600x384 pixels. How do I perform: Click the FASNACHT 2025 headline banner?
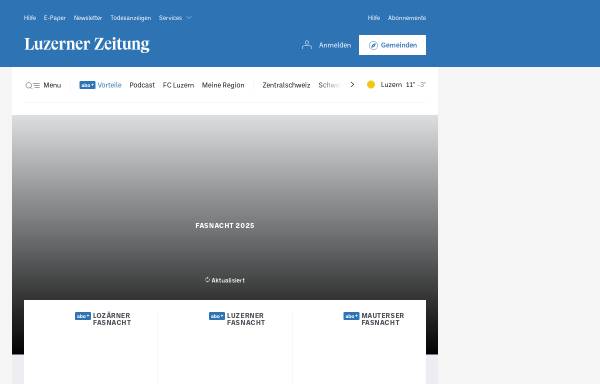(225, 226)
